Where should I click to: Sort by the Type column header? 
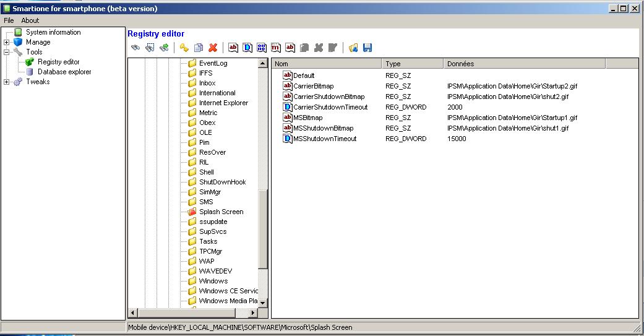tap(413, 64)
